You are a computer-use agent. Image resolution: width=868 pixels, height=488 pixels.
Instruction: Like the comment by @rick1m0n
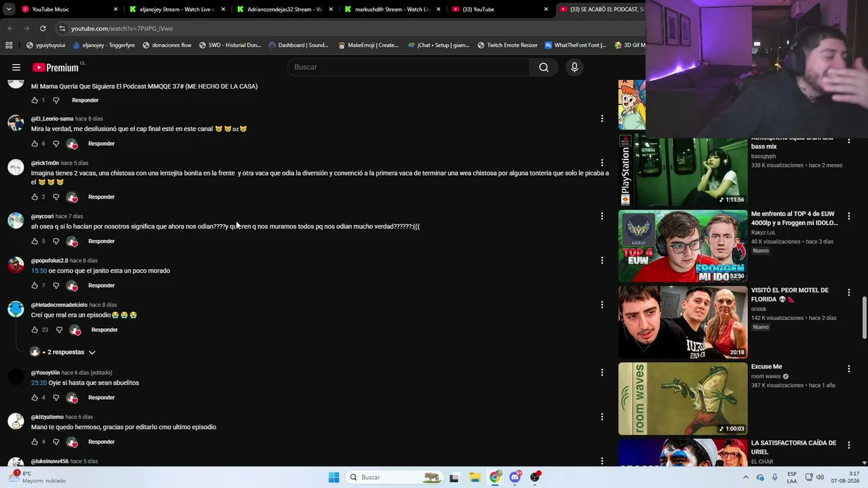click(35, 197)
